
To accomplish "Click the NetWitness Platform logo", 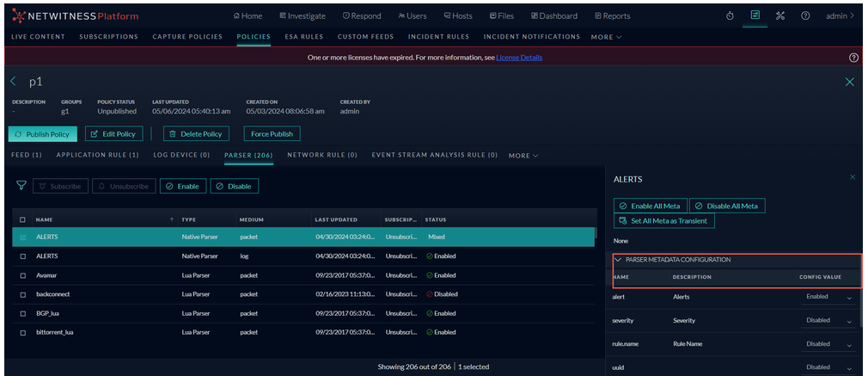I will [x=75, y=16].
